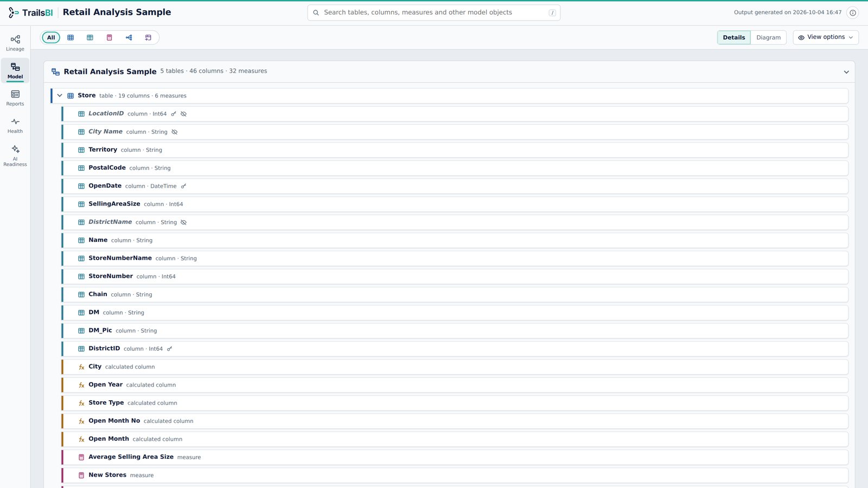Click the '5 tables · 46 columns · 32 measures' summary
The image size is (868, 488).
point(214,71)
